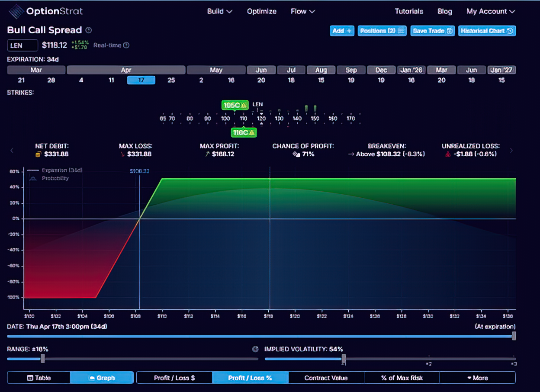This screenshot has width=540, height=392.
Task: Select the Aug expiration month
Action: click(x=321, y=70)
